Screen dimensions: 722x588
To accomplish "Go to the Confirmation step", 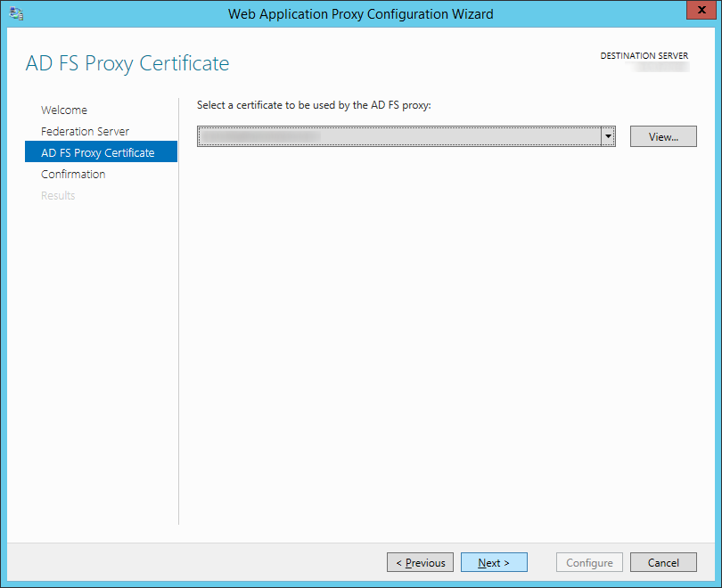I will coord(73,175).
